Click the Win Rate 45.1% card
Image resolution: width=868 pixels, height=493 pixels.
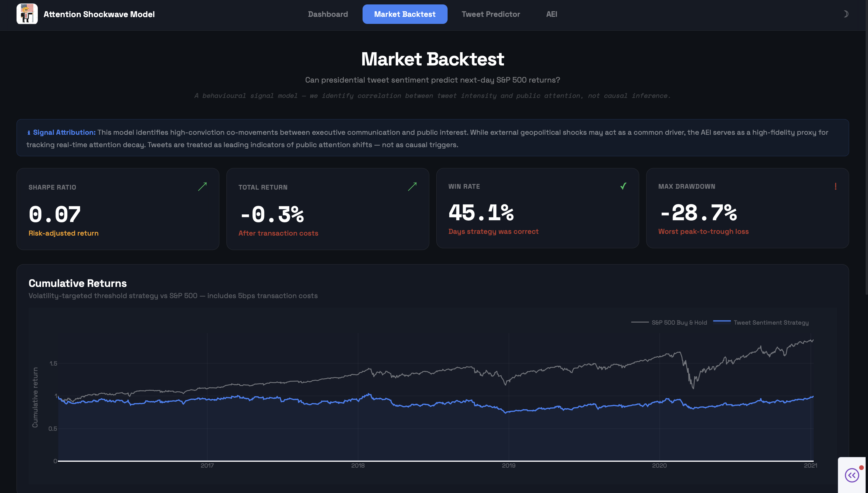[537, 208]
